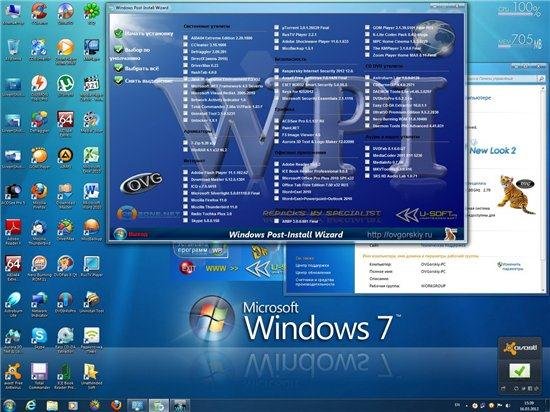The width and height of the screenshot is (550, 412).
Task: Tick the Skype checkbox in wizard
Action: (x=185, y=221)
